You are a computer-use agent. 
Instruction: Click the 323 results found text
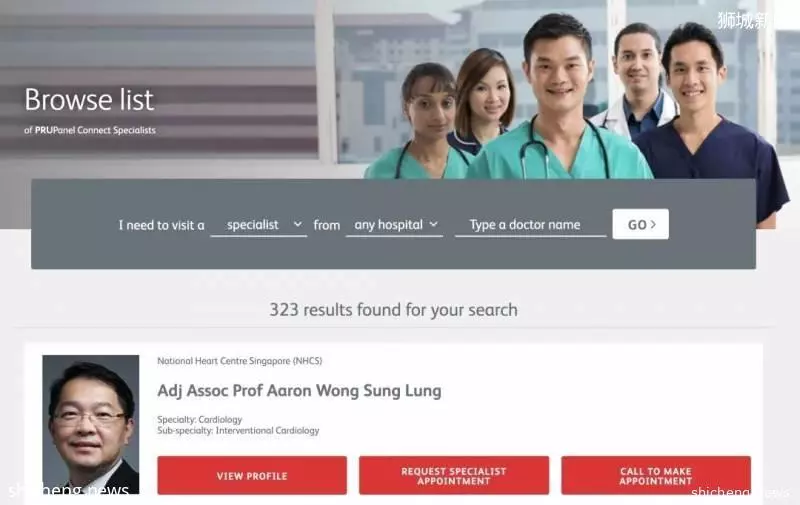[393, 310]
